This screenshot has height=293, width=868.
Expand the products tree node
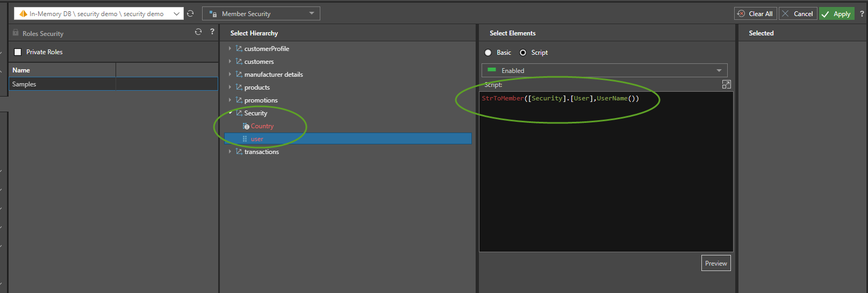click(230, 87)
